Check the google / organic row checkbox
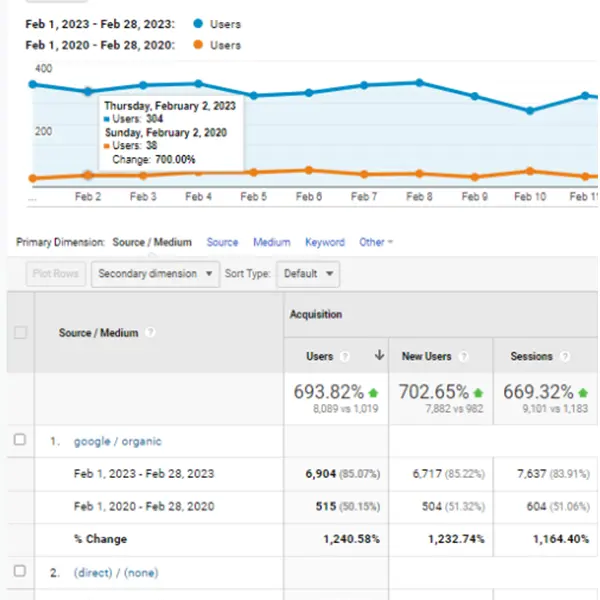600x600 pixels. tap(20, 440)
